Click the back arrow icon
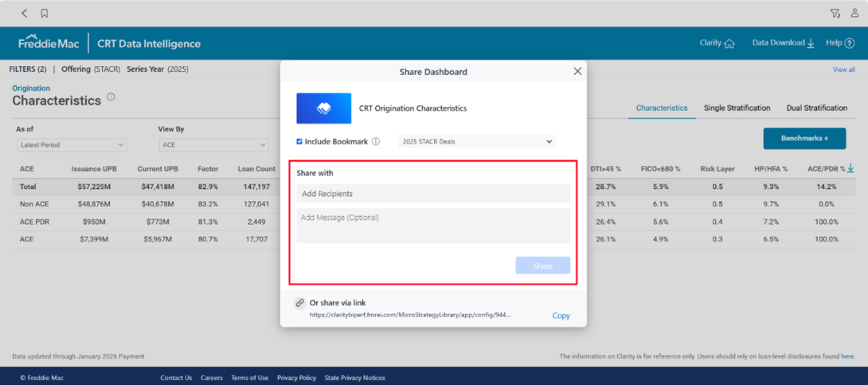868x385 pixels. coord(25,13)
